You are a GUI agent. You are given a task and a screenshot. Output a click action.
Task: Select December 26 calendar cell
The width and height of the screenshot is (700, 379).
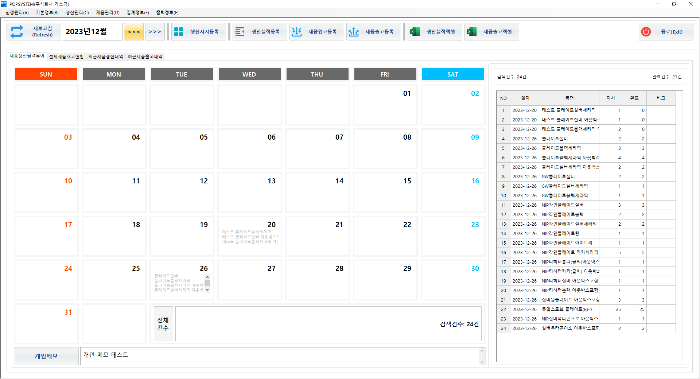(182, 280)
